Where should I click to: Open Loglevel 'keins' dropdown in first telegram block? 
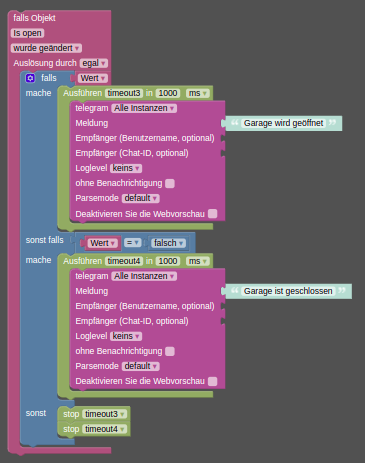coord(126,168)
